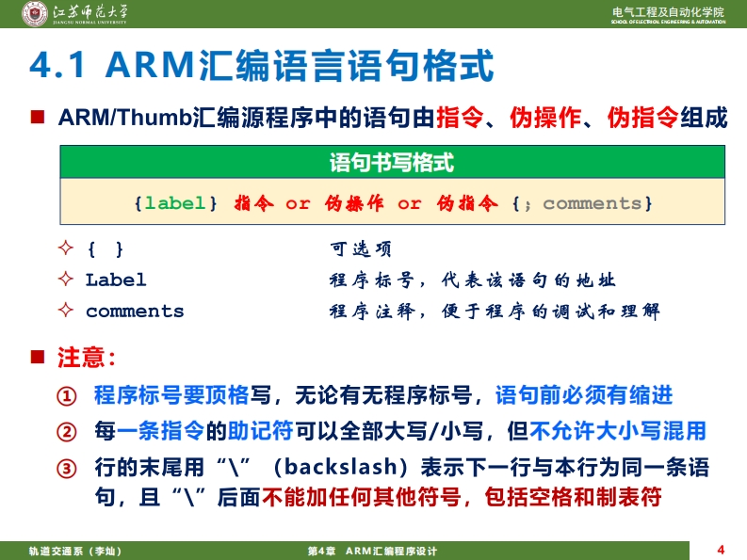Select the circled number ③ marker

click(66, 468)
